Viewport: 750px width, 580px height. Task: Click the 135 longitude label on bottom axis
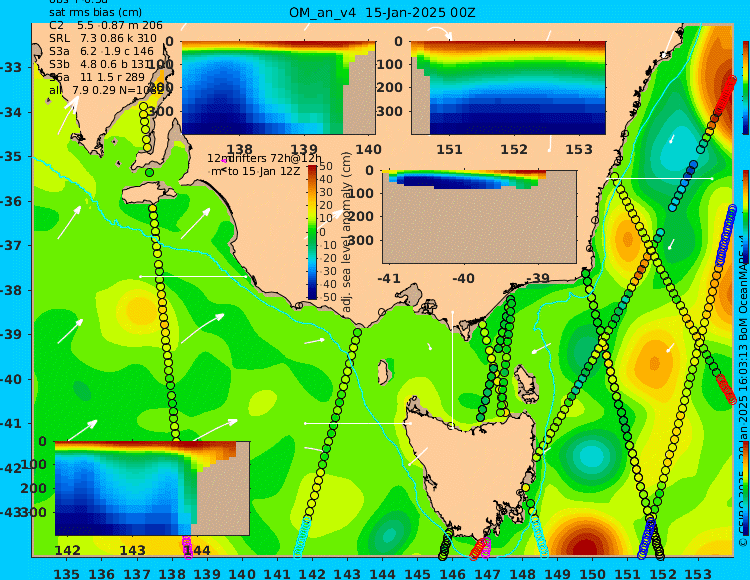click(x=66, y=573)
